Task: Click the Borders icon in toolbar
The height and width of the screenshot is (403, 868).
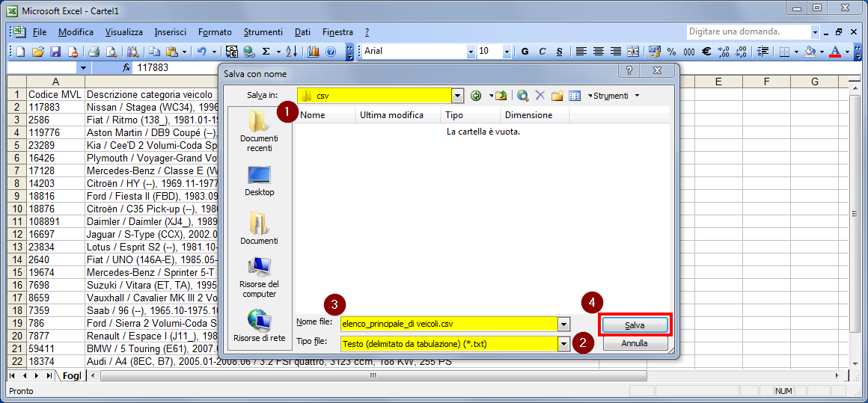Action: tap(784, 52)
